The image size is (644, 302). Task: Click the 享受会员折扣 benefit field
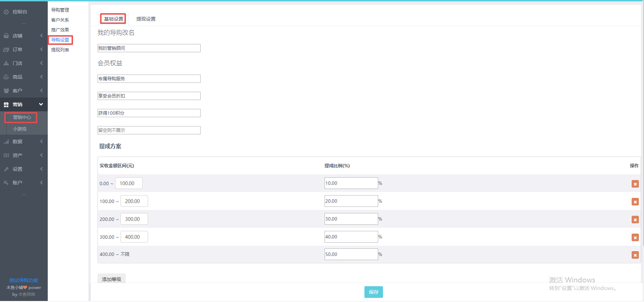149,96
